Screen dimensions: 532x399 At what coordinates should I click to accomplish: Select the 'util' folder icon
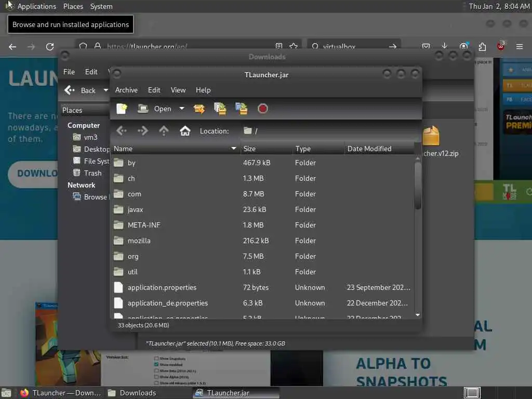(x=118, y=272)
